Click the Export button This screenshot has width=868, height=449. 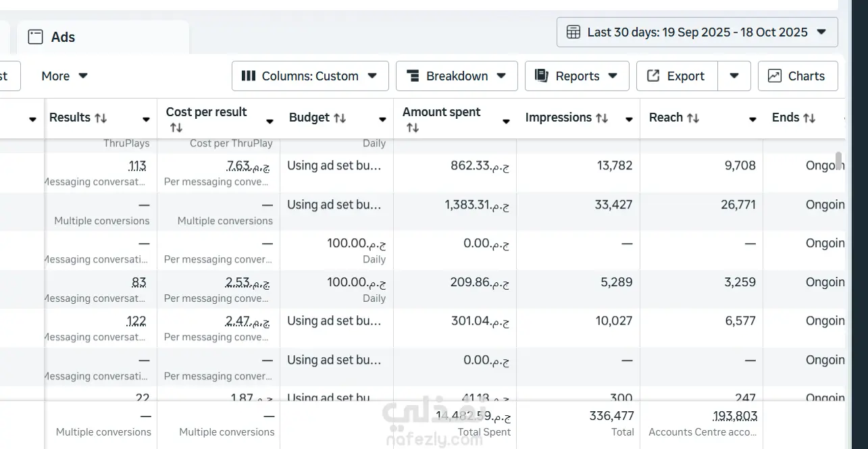point(676,76)
